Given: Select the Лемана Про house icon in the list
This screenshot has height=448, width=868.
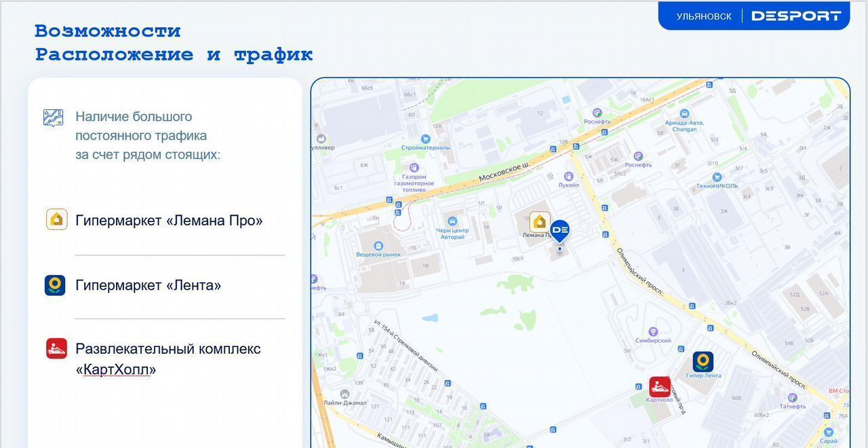Looking at the screenshot, I should [57, 219].
